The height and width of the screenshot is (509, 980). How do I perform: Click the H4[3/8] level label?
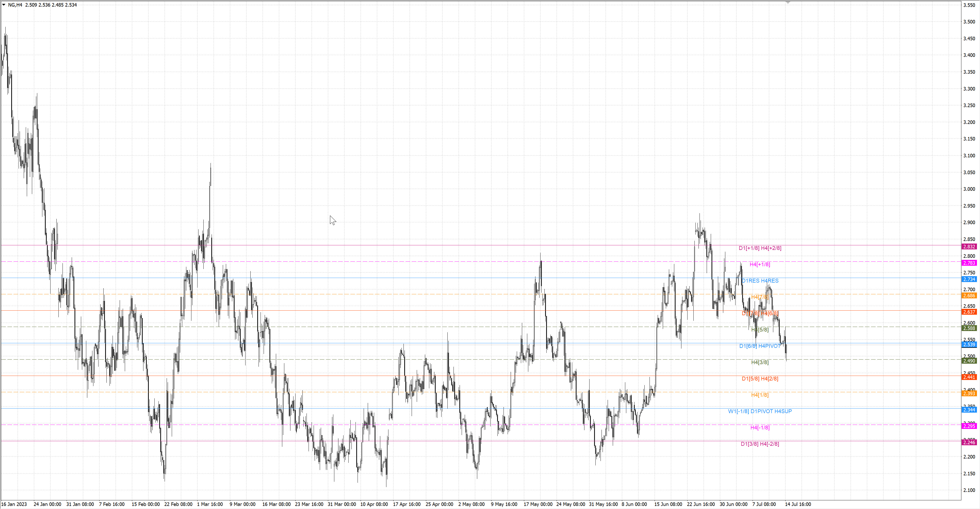point(760,362)
